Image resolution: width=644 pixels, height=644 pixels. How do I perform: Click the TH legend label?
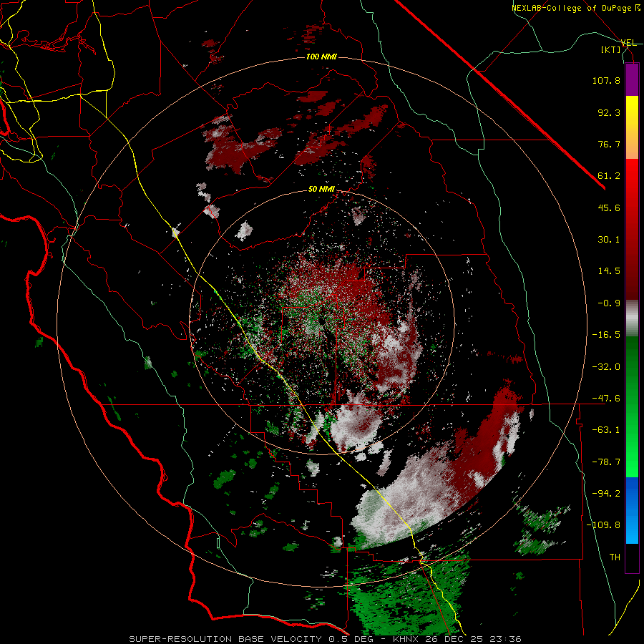(x=615, y=557)
